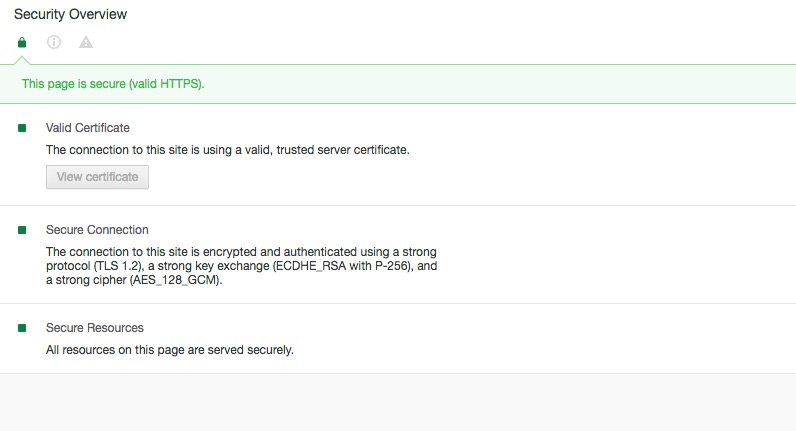Screen dimensions: 796x431
Task: Select the Secure Resources section title
Action: 95,328
